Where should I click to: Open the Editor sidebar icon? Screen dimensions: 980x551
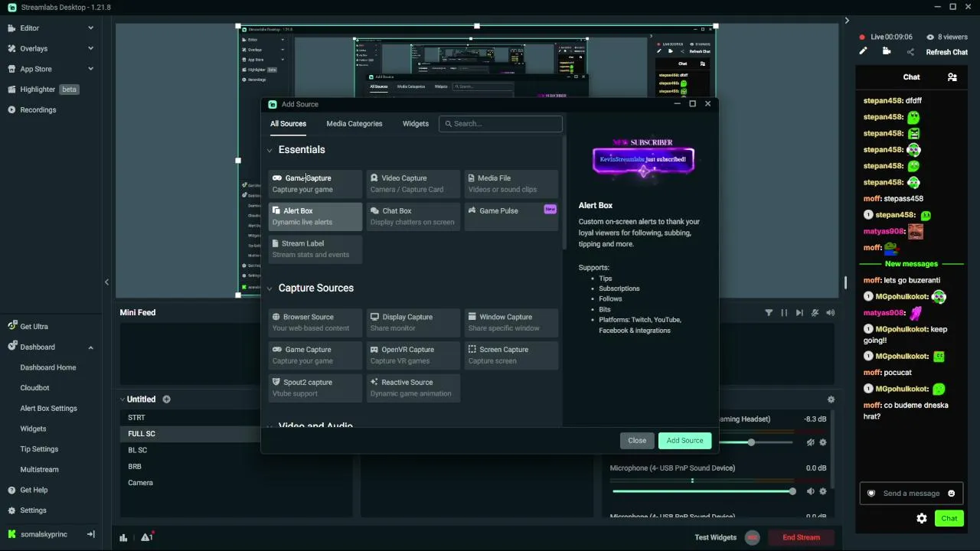click(x=11, y=28)
